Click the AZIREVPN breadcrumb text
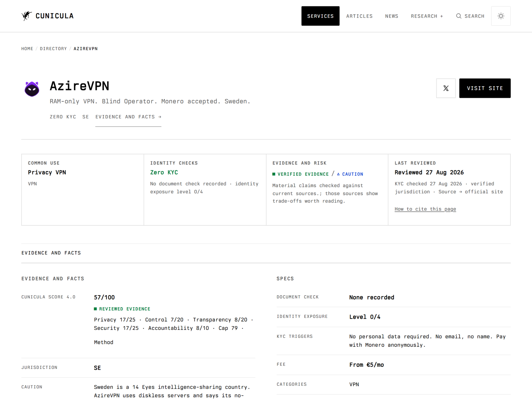This screenshot has height=399, width=532. (85, 49)
